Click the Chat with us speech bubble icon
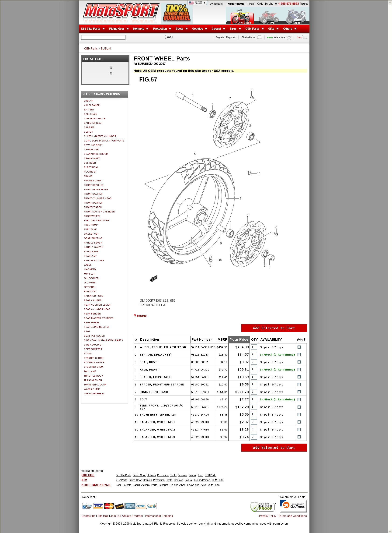This screenshot has width=392, height=533. [x=260, y=37]
